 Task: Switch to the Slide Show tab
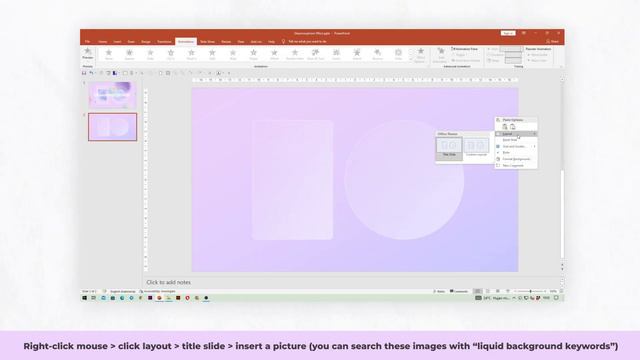[x=207, y=42]
